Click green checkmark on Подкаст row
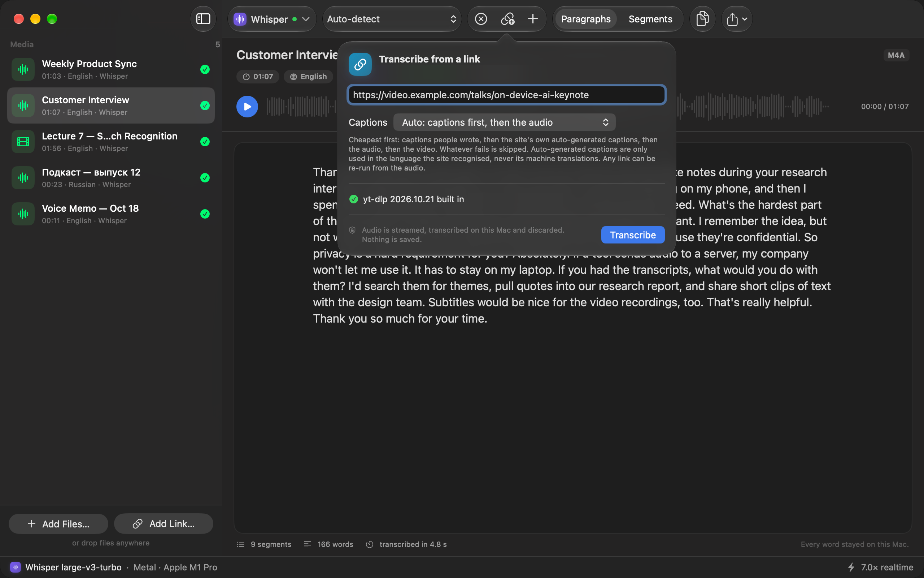Screen dimensions: 924x578 205,178
